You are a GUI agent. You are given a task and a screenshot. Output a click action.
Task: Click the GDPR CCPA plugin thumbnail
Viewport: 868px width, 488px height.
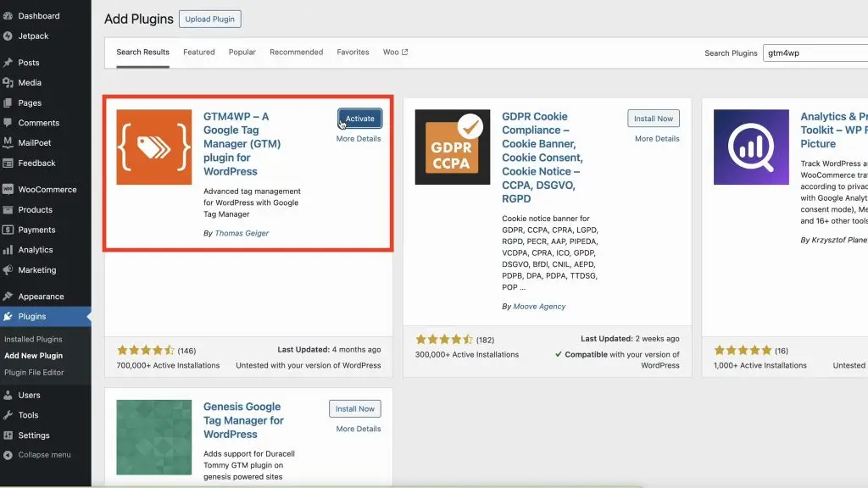click(x=453, y=147)
